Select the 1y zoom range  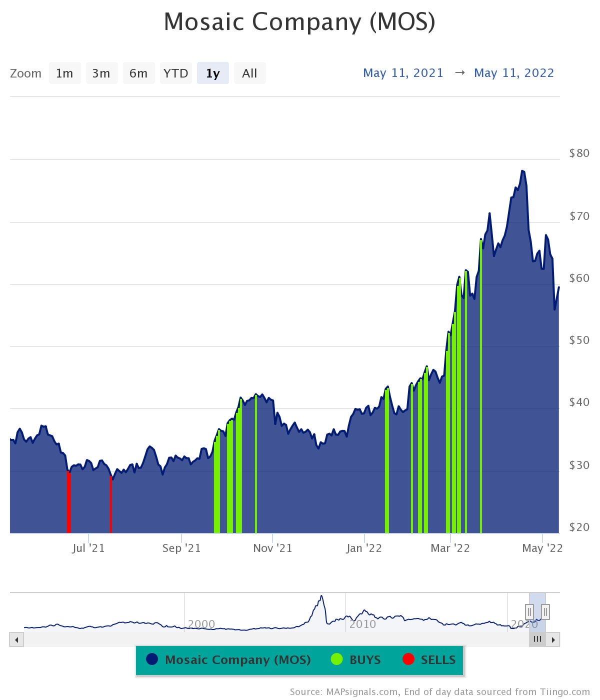click(213, 73)
